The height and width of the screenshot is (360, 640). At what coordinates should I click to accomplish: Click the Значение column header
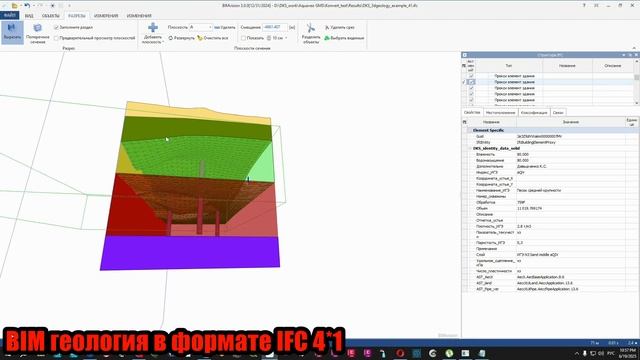tap(571, 122)
